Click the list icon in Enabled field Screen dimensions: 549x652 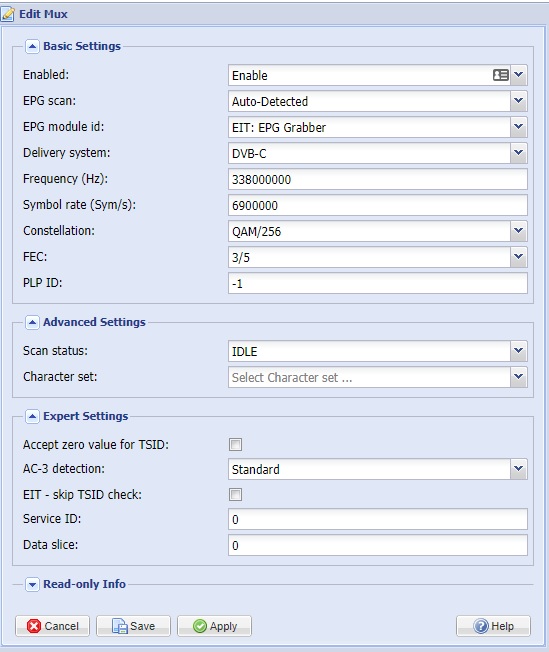click(x=501, y=75)
